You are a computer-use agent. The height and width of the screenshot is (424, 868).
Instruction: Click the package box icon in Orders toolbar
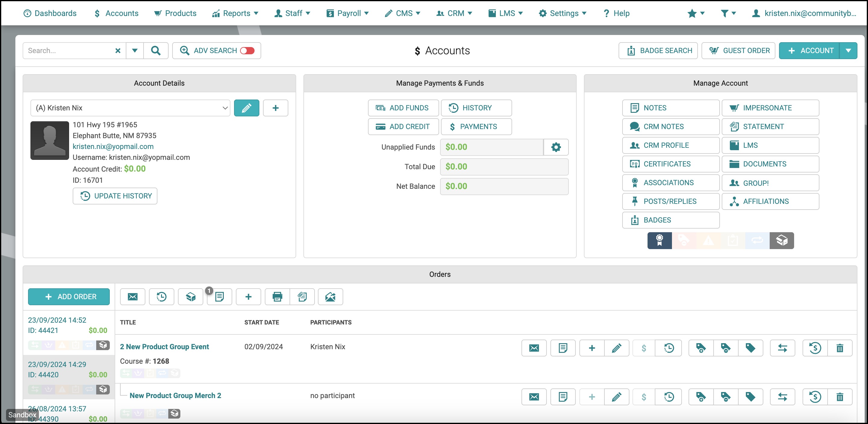coord(190,297)
